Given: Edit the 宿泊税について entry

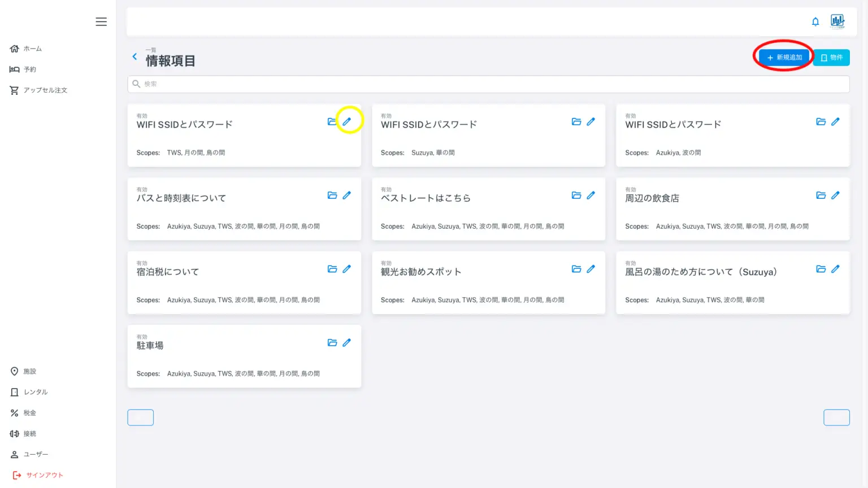Looking at the screenshot, I should click(x=347, y=269).
